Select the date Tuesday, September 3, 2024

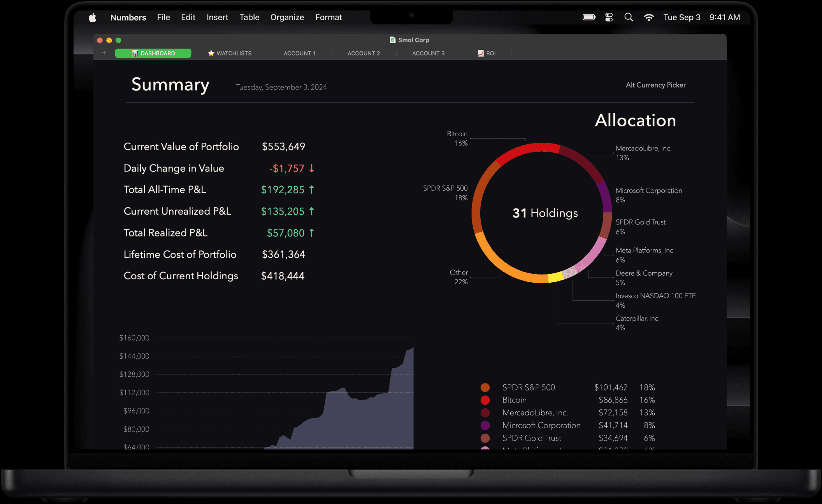click(x=281, y=87)
